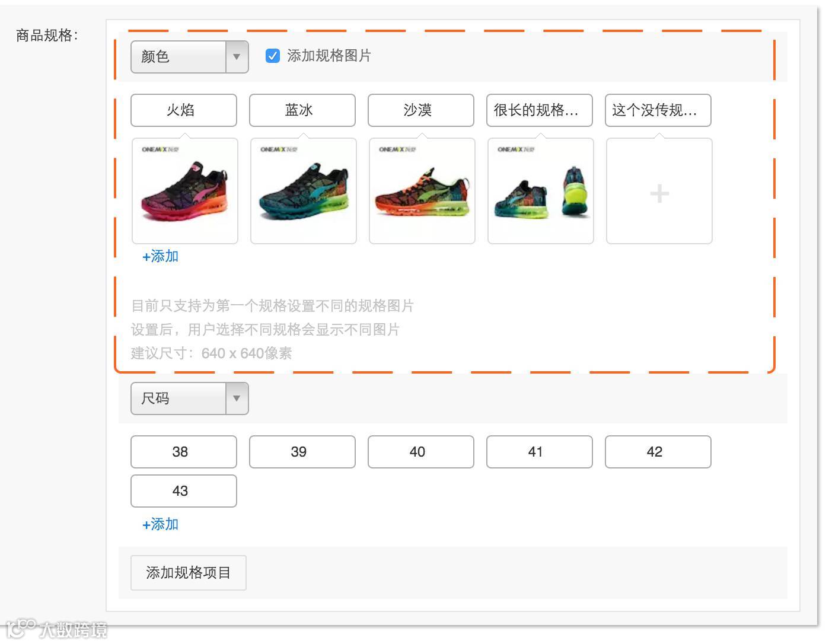Select size 40
The image size is (829, 644).
click(x=421, y=452)
